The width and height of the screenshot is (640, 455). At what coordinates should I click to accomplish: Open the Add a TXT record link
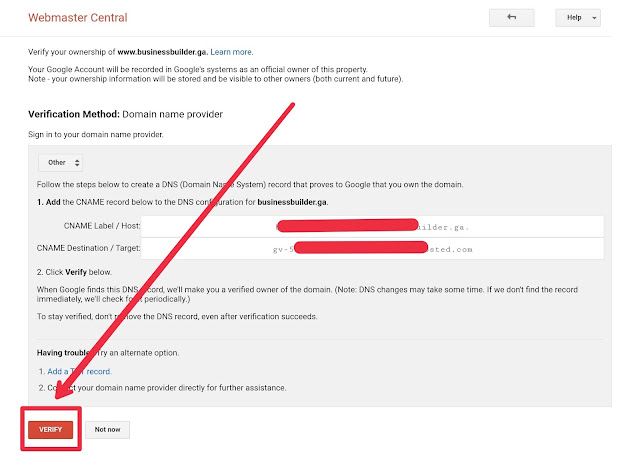coord(79,371)
